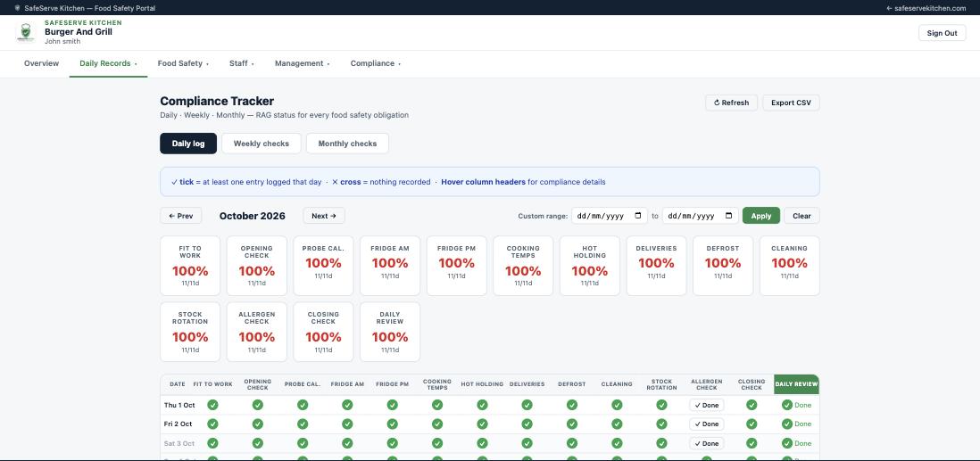This screenshot has height=461, width=980.
Task: Click the Fit to Work 100% card
Action: (x=190, y=266)
